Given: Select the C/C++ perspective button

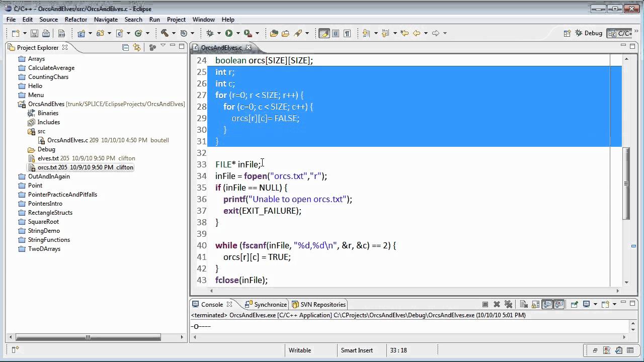Looking at the screenshot, I should [619, 33].
